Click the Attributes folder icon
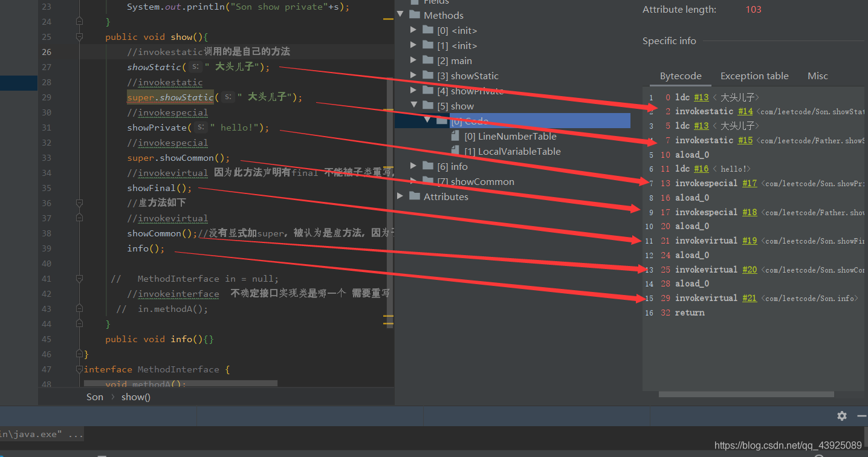 pos(414,196)
